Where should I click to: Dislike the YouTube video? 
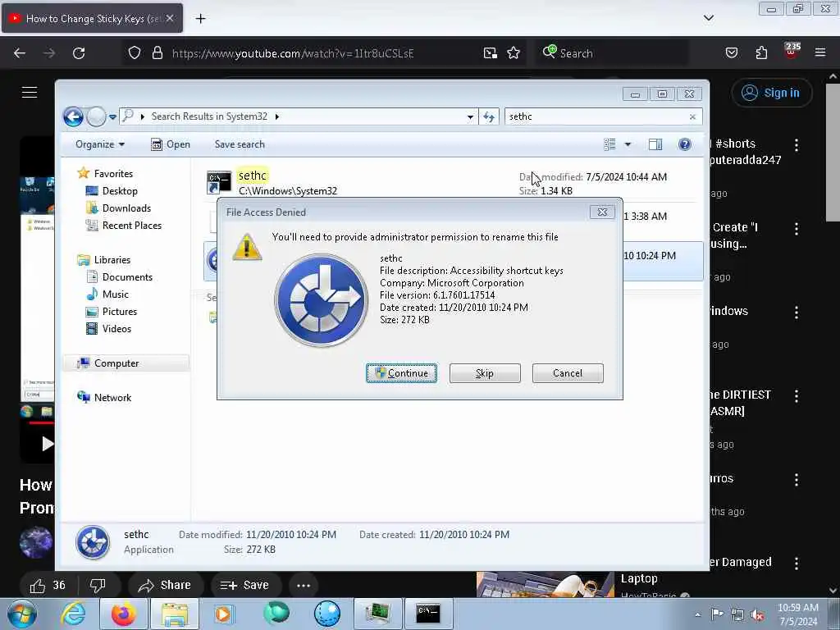point(98,585)
